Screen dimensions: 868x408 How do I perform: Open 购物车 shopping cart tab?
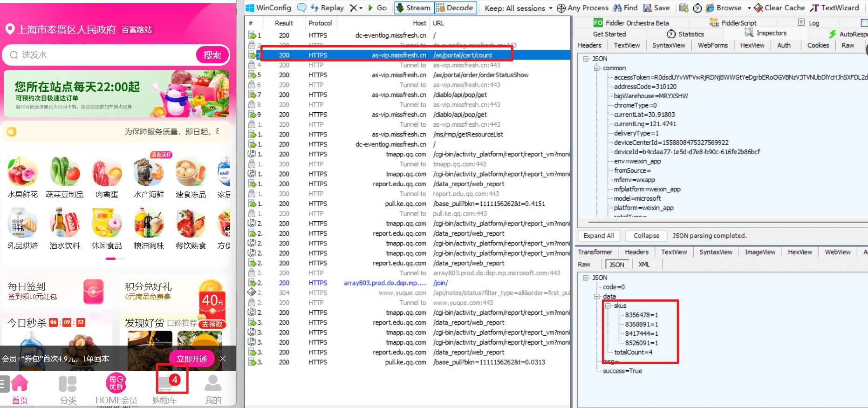(165, 389)
